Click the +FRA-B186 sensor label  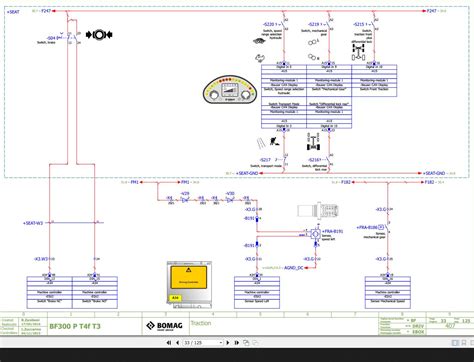368,227
